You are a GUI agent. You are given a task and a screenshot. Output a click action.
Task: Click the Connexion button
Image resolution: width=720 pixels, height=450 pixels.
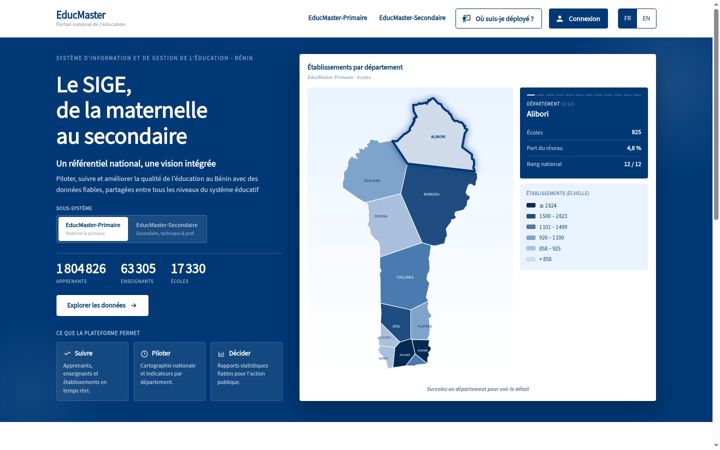coord(578,19)
